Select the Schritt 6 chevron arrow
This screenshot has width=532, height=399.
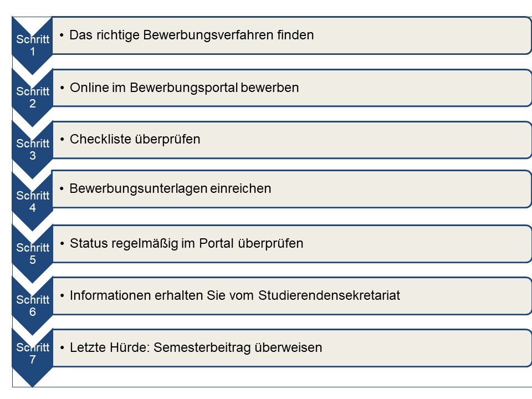(x=33, y=306)
